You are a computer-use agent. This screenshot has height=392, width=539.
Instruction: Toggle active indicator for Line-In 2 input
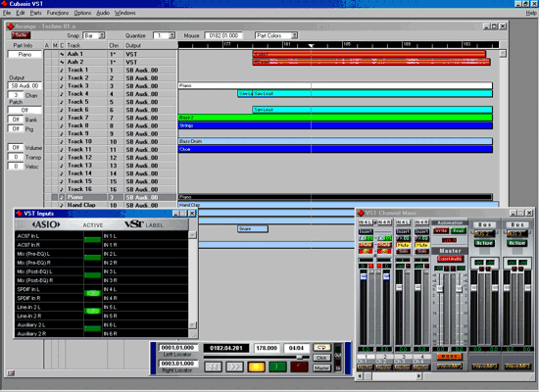click(x=92, y=311)
